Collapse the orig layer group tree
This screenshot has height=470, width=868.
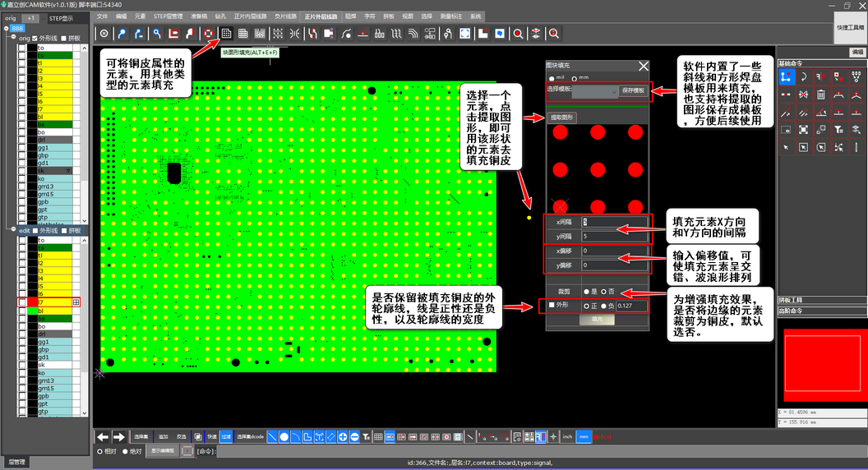pyautogui.click(x=13, y=37)
